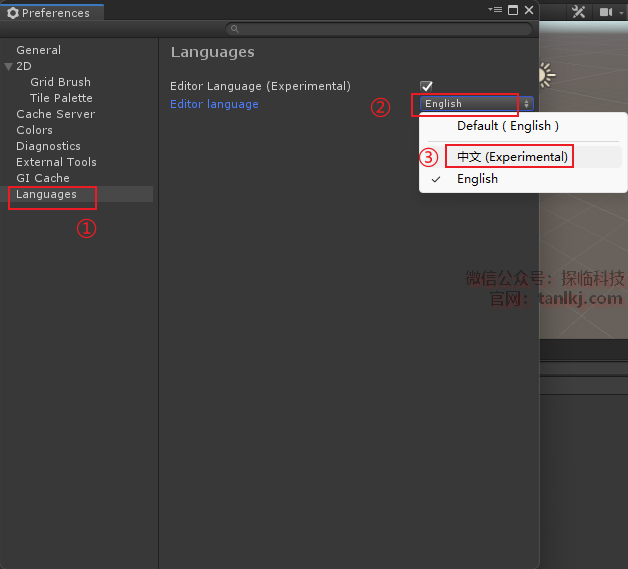Viewport: 628px width, 569px height.
Task: Click the Scene view tools icon
Action: 578,12
